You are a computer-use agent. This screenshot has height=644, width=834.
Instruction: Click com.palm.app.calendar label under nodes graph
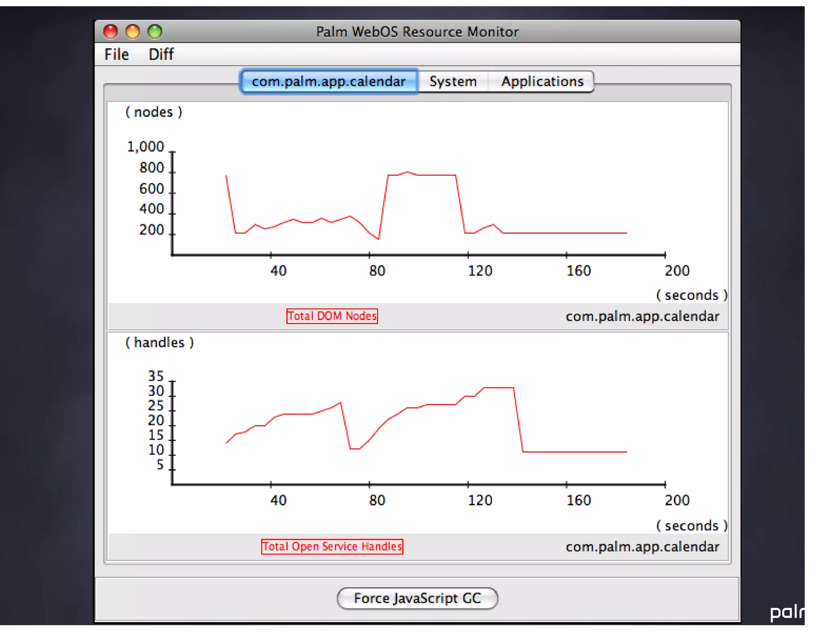pyautogui.click(x=642, y=316)
